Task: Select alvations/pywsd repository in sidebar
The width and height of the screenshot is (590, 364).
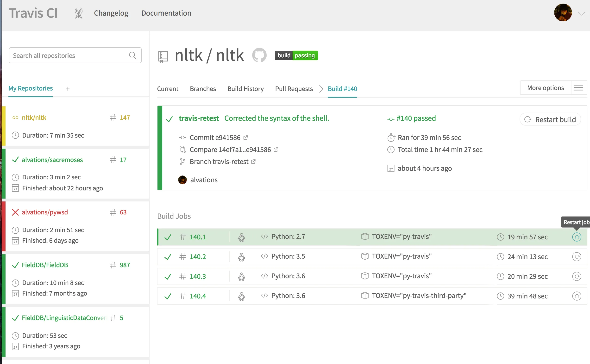Action: click(45, 212)
